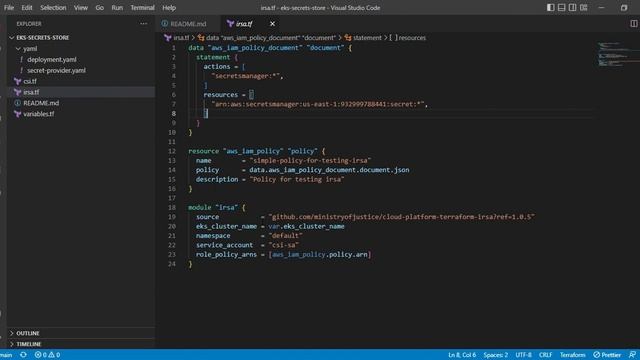The height and width of the screenshot is (360, 640).
Task: Toggle primary side bar layout icon
Action: point(551,8)
